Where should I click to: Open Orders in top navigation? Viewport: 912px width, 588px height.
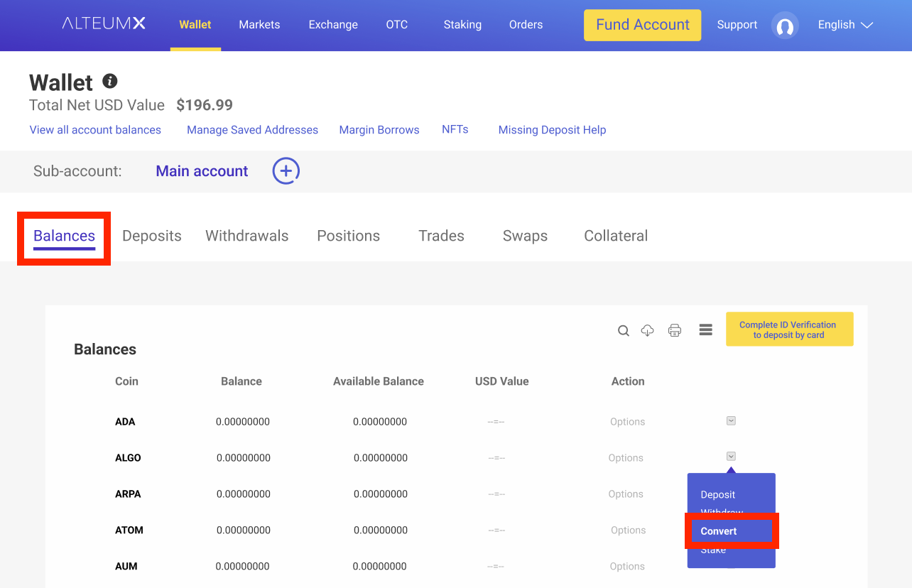[x=526, y=24]
